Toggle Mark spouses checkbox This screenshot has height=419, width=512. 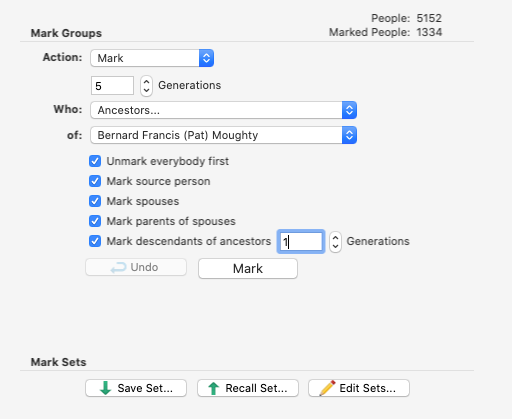pos(95,201)
